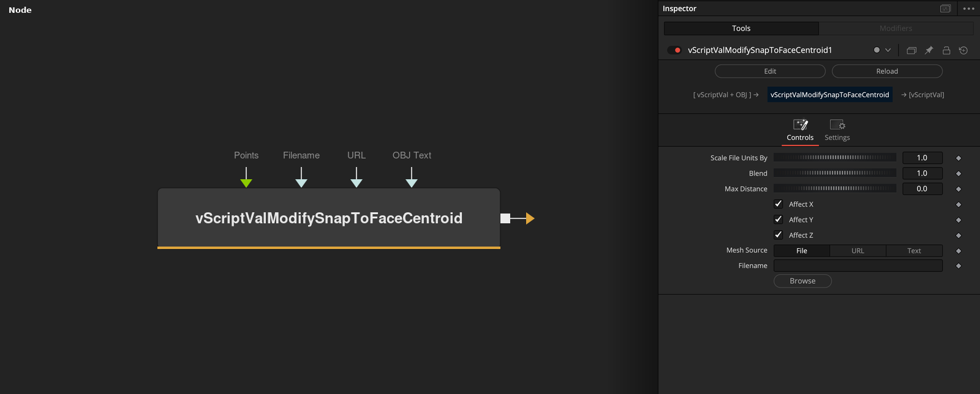Screen dimensions: 980x394
Task: Click the Reload button
Action: click(x=887, y=71)
